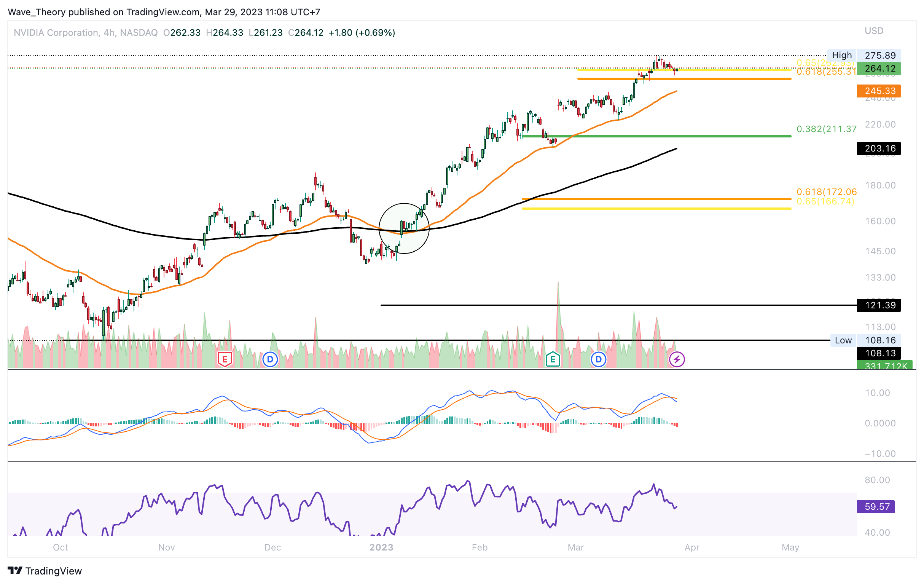Click the black 203.16 moving average tag
Screen dimensions: 924x584
click(x=879, y=148)
